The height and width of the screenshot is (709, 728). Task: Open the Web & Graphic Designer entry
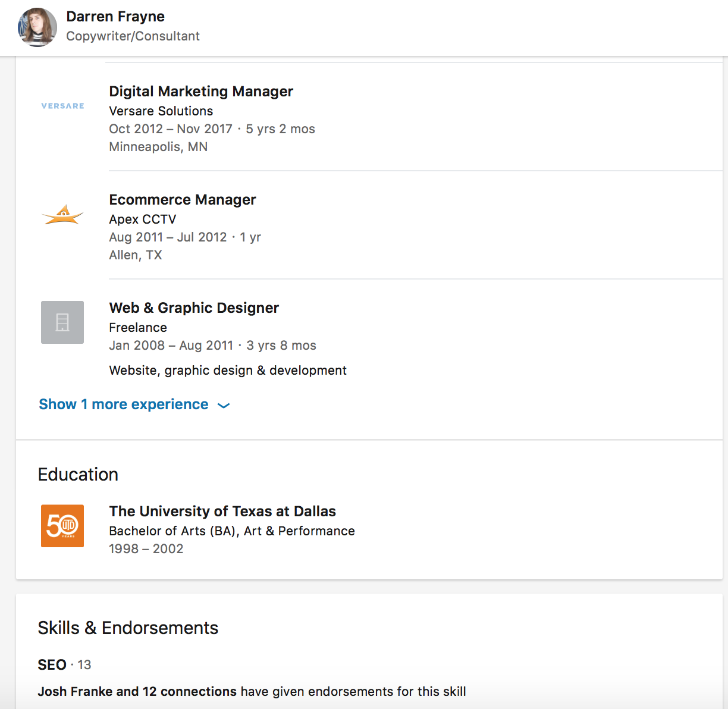tap(194, 308)
